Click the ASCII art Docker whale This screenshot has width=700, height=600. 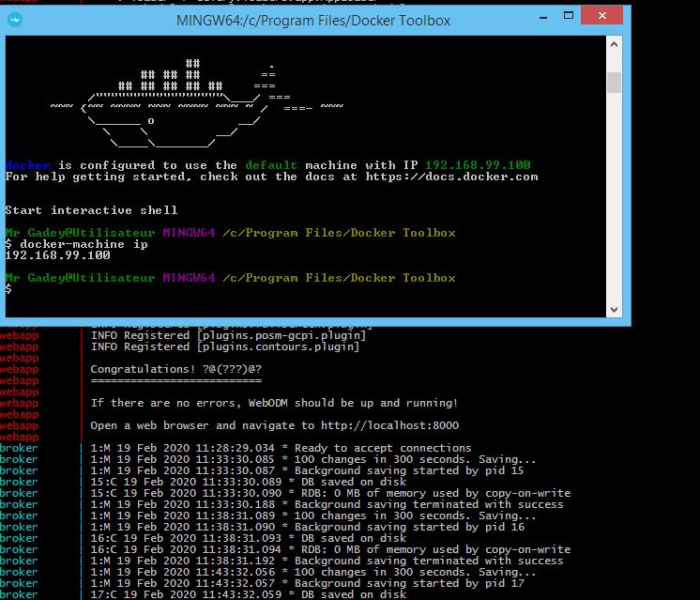178,105
